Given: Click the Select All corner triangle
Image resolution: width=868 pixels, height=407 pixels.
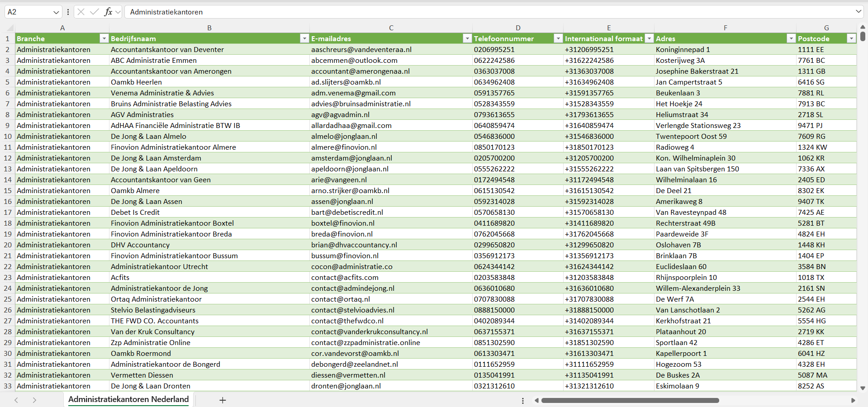Looking at the screenshot, I should [9, 28].
